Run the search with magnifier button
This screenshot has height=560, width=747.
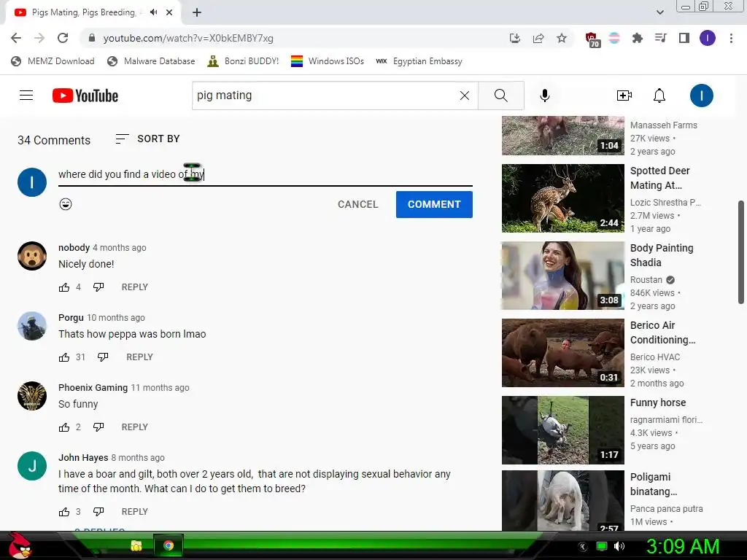click(500, 96)
